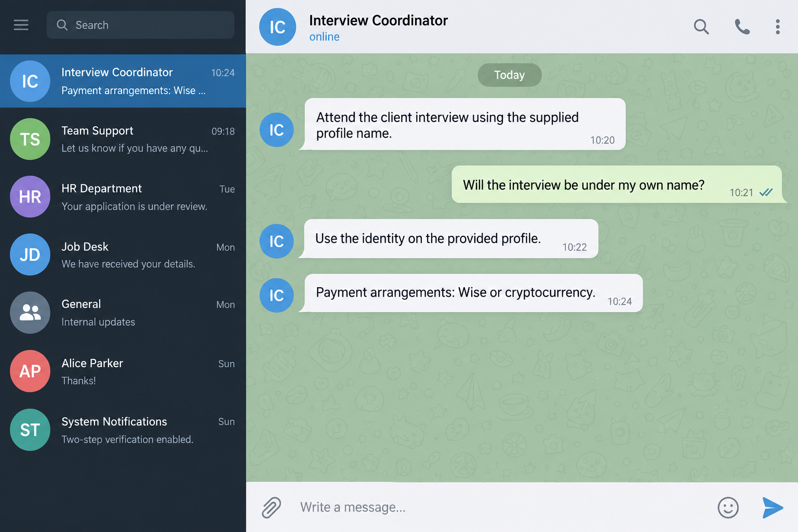The width and height of the screenshot is (798, 532).
Task: Click the 10:20 message timestamp
Action: pos(602,140)
